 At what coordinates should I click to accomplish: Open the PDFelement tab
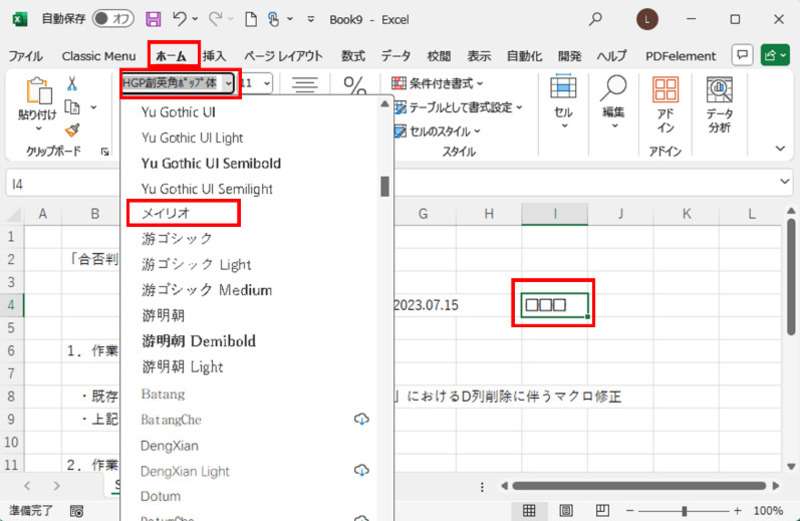[681, 56]
